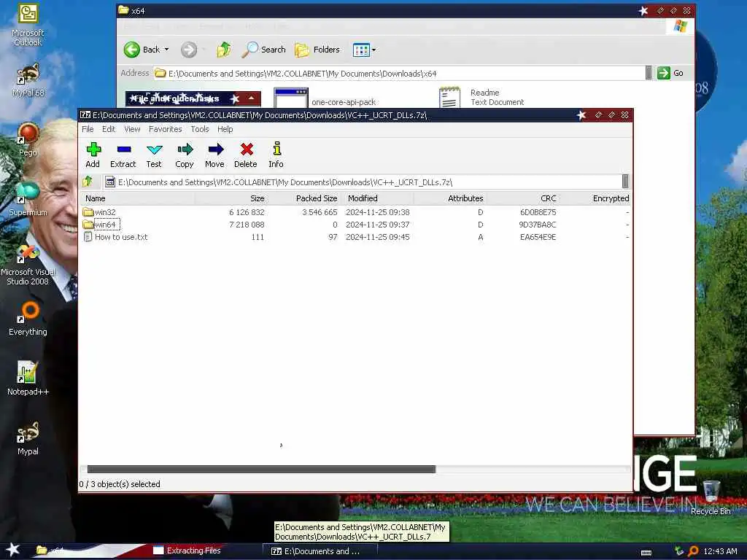This screenshot has width=747, height=560.
Task: Open Help menu in 7-Zip
Action: pos(225,129)
